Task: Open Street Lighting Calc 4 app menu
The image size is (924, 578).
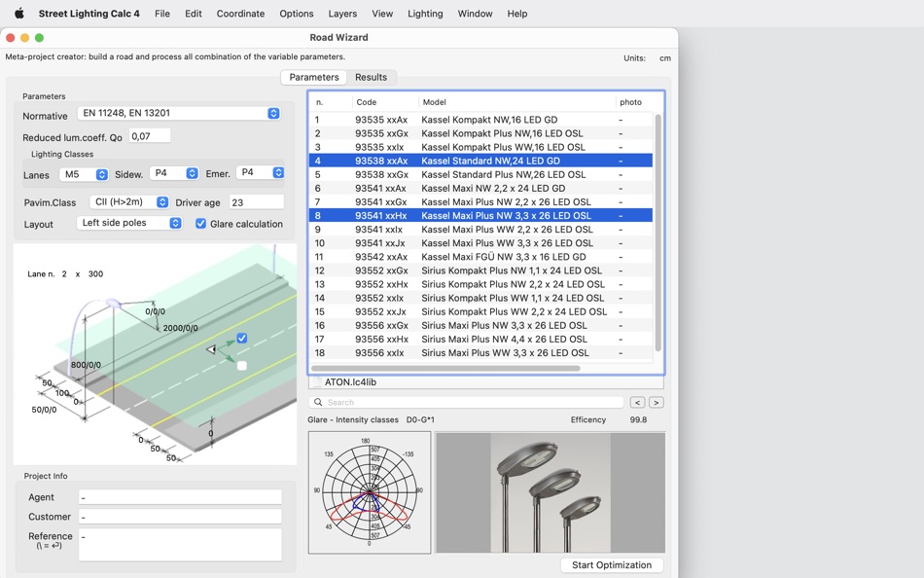Action: point(89,14)
